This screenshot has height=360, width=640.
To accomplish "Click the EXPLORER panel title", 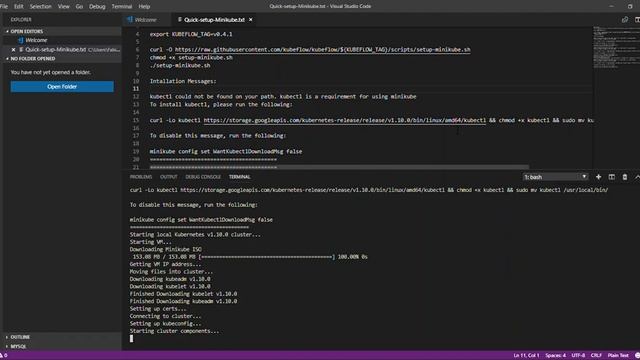I will point(21,20).
